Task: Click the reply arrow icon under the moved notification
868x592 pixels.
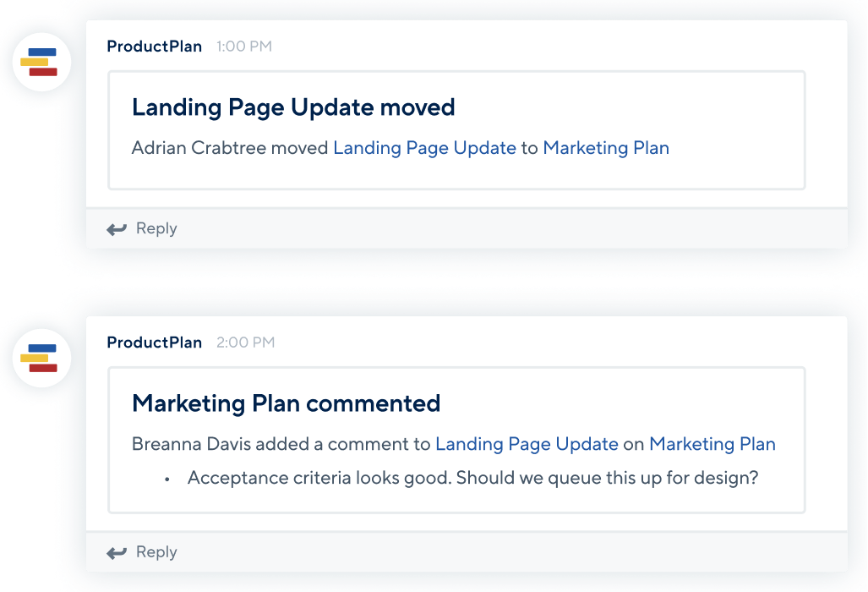Action: [x=117, y=229]
